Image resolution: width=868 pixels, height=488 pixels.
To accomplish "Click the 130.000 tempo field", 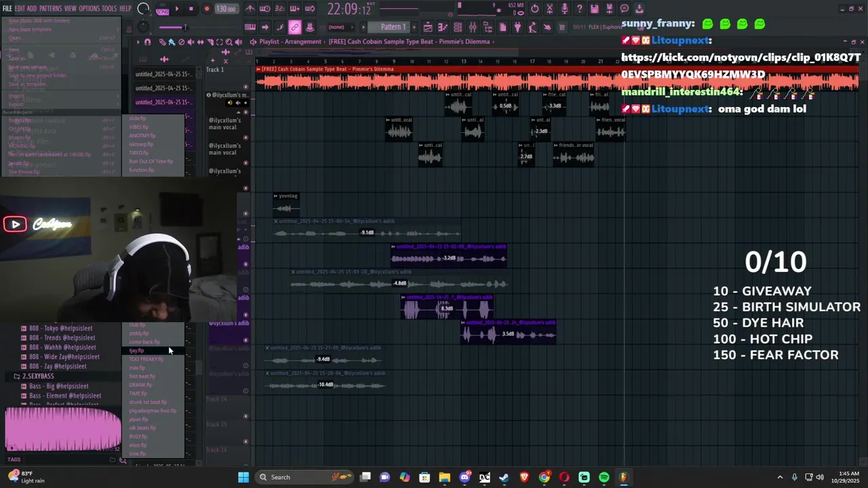I will (226, 9).
